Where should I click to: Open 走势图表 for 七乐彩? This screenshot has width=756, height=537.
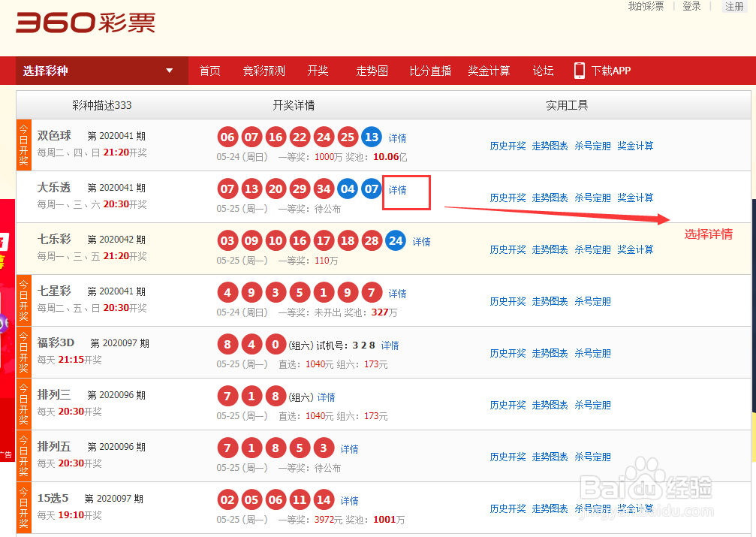click(550, 249)
